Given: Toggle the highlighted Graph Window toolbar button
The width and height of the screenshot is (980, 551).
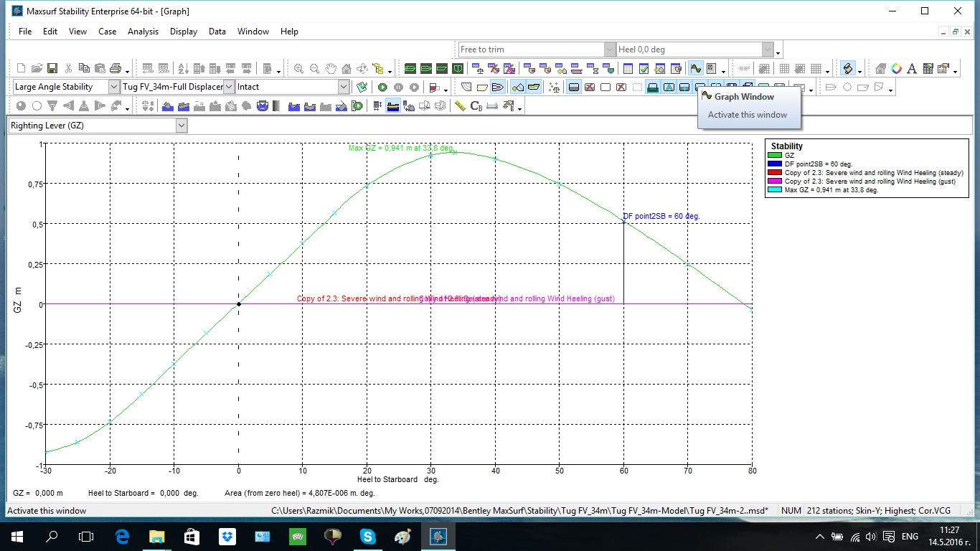Looking at the screenshot, I should 695,69.
